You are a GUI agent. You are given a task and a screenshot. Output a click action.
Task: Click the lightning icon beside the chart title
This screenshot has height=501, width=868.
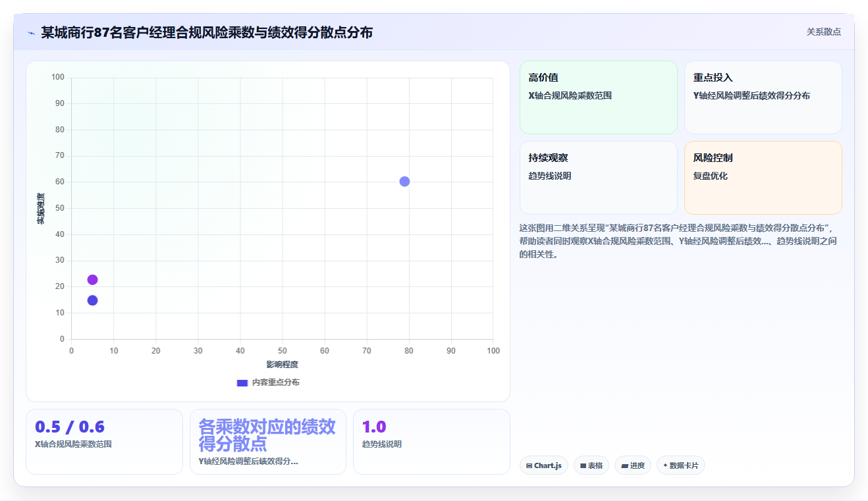point(31,33)
